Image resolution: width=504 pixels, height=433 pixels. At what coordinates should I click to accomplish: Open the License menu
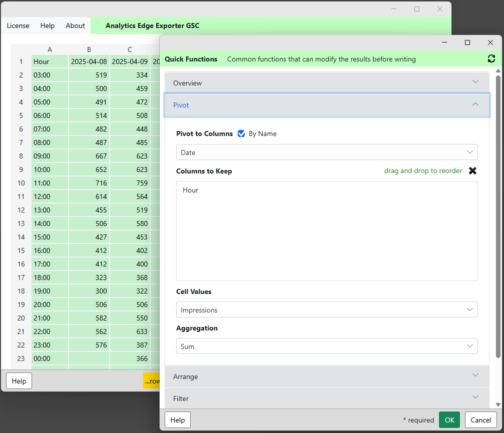coord(18,26)
